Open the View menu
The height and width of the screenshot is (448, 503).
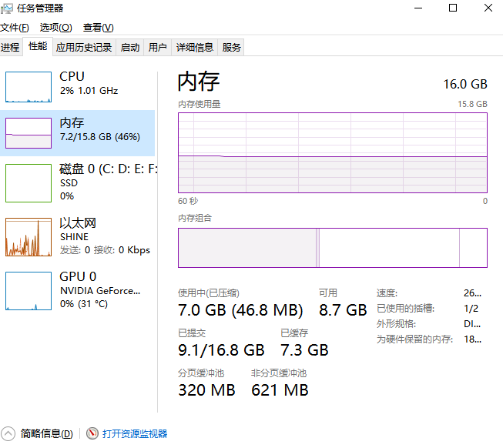[x=99, y=28]
